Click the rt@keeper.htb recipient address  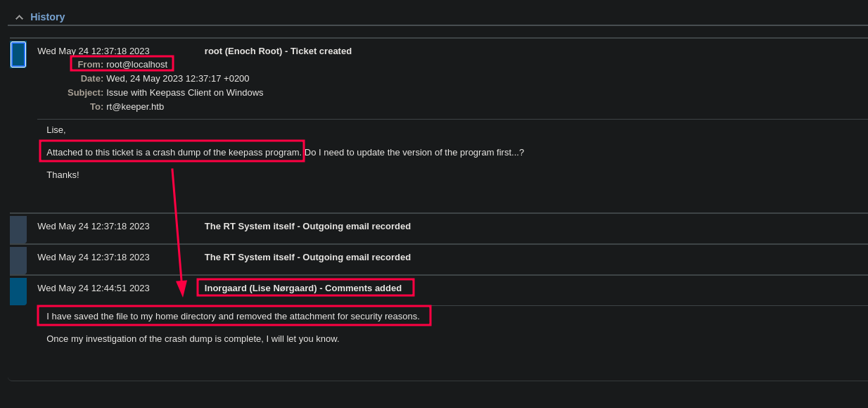click(135, 107)
